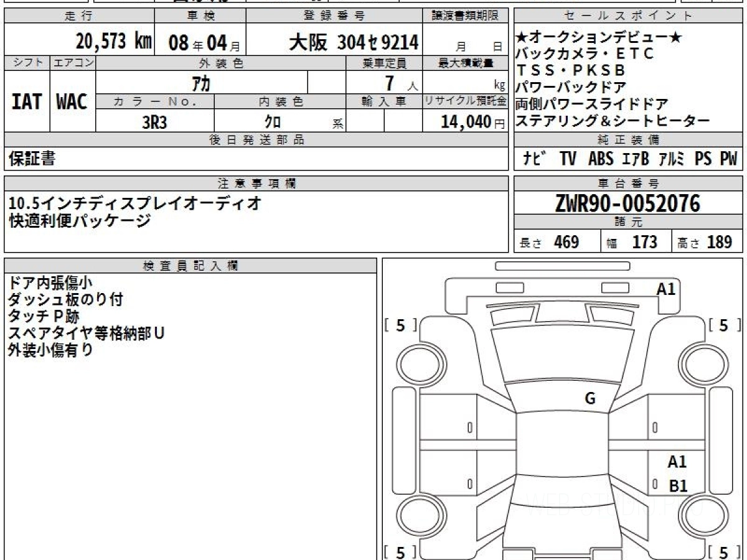Screen dimensions: 747x560
Task: Click the G mark on the windshield
Action: 590,399
